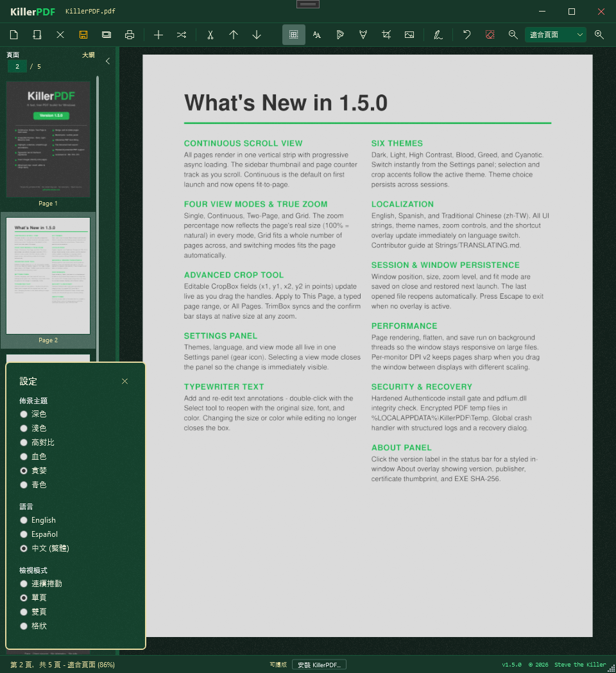Screen dimensions: 616x673
Task: Switch language to Español
Action: [38, 534]
